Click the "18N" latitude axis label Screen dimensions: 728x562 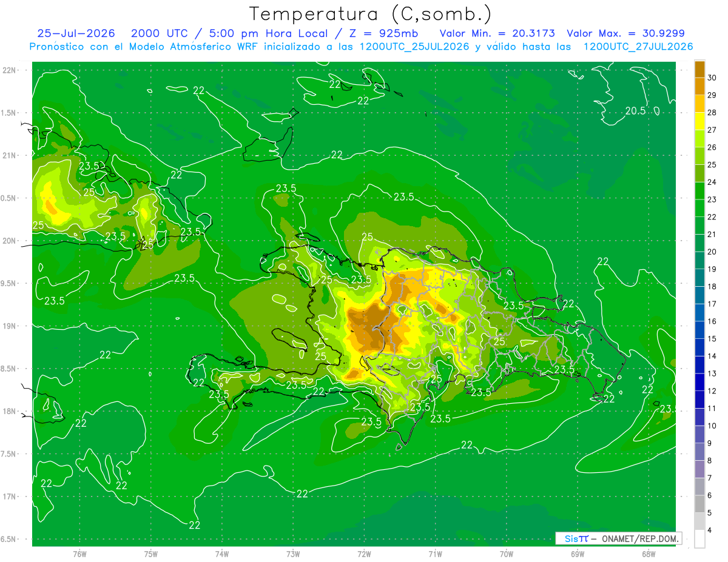pos(10,411)
